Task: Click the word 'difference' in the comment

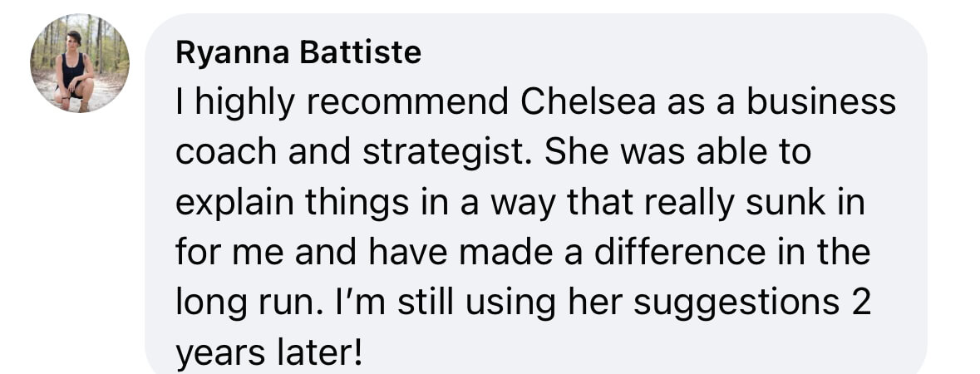Action: [679, 253]
